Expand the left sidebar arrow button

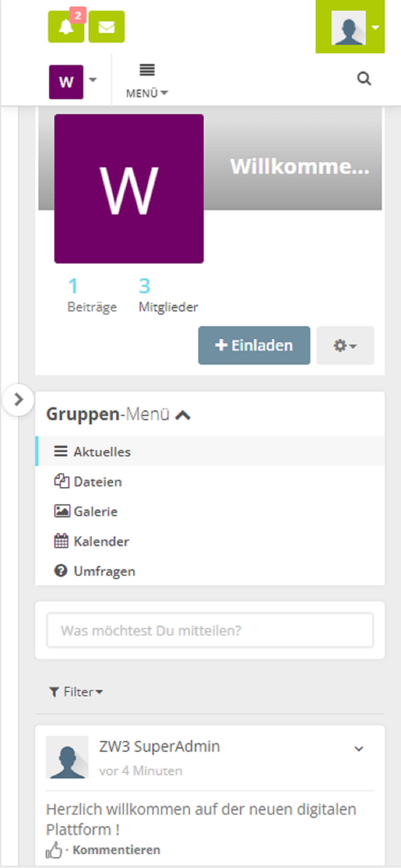tap(18, 399)
